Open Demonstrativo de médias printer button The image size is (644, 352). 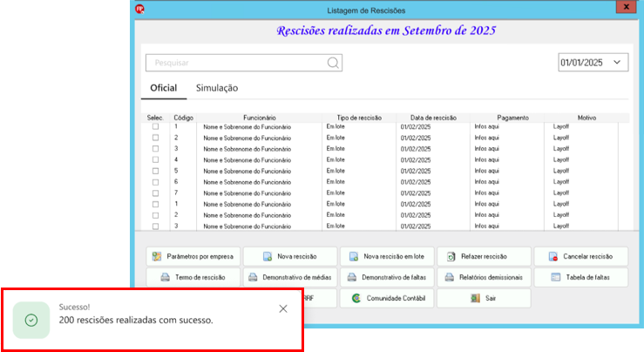(x=290, y=277)
